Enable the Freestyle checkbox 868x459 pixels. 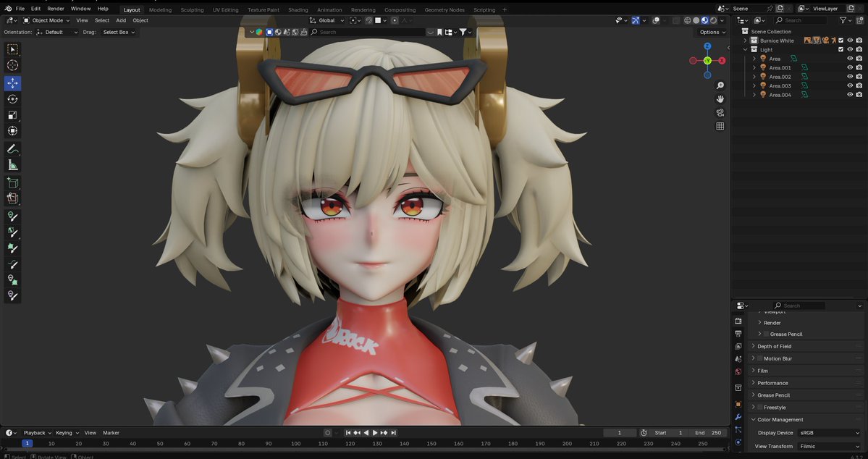click(759, 408)
